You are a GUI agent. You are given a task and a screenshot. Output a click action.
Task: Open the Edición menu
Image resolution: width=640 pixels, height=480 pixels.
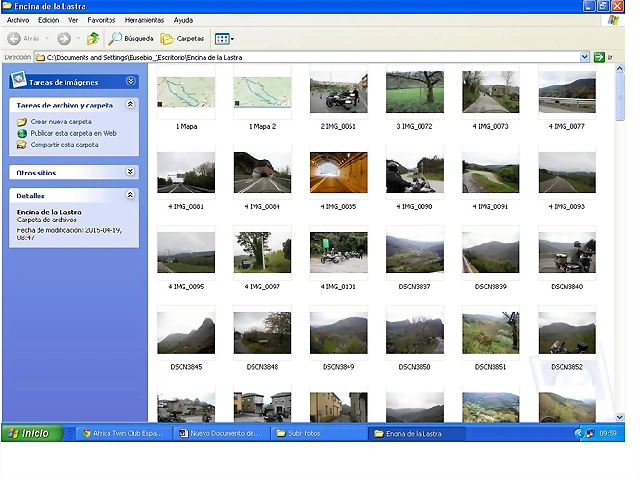click(49, 20)
